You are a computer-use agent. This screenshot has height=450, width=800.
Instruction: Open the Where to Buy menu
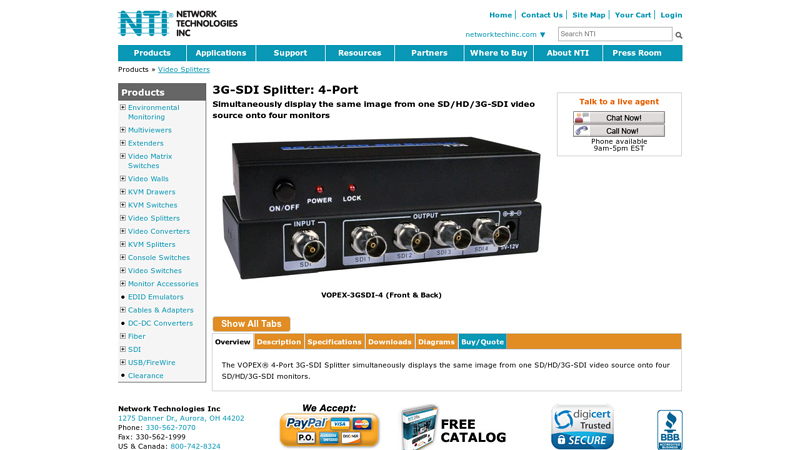click(498, 53)
